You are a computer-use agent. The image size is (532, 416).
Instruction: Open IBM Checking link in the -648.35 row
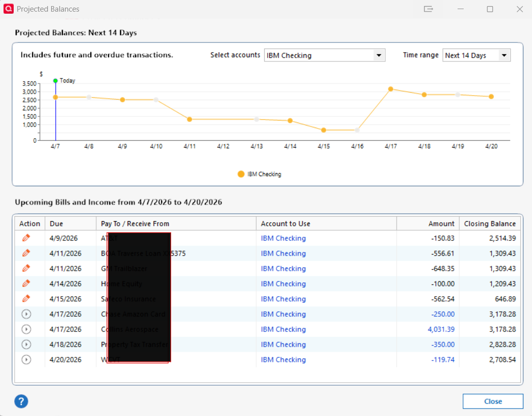pos(283,269)
